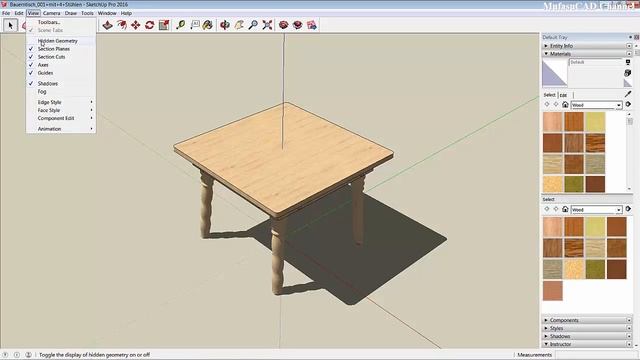Open the Window menu
The height and width of the screenshot is (360, 640).
(107, 13)
